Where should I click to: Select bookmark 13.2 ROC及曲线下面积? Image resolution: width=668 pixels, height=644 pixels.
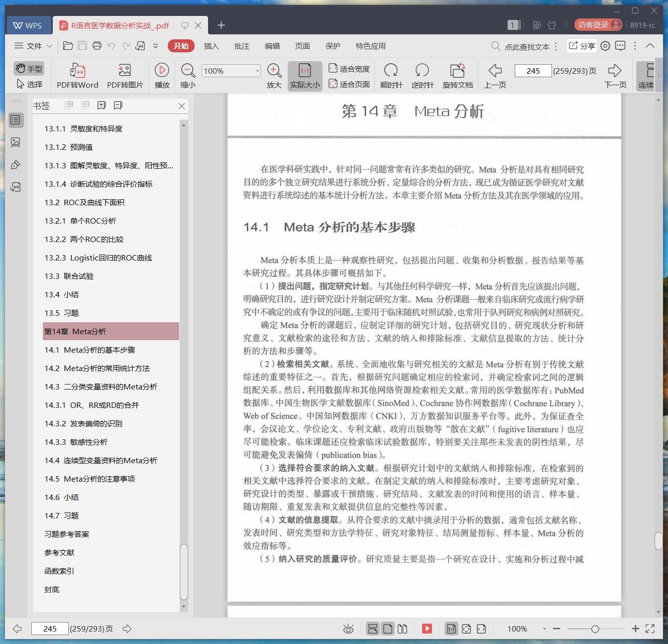111,202
